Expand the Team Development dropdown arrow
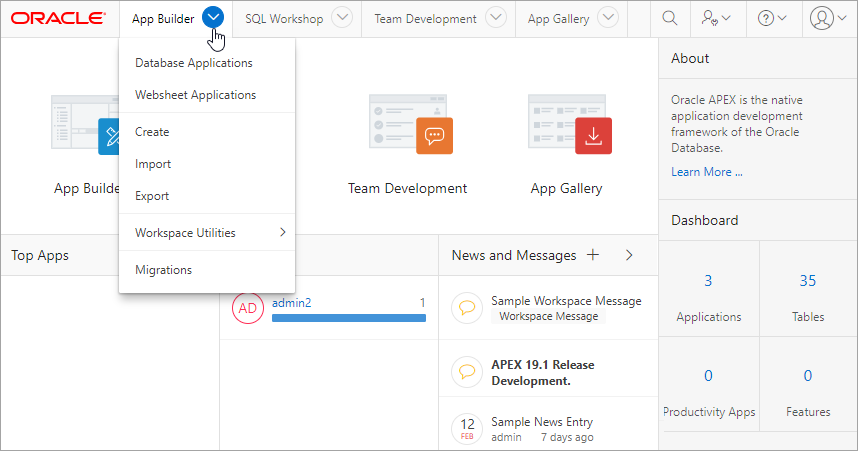The width and height of the screenshot is (858, 451). 496,18
